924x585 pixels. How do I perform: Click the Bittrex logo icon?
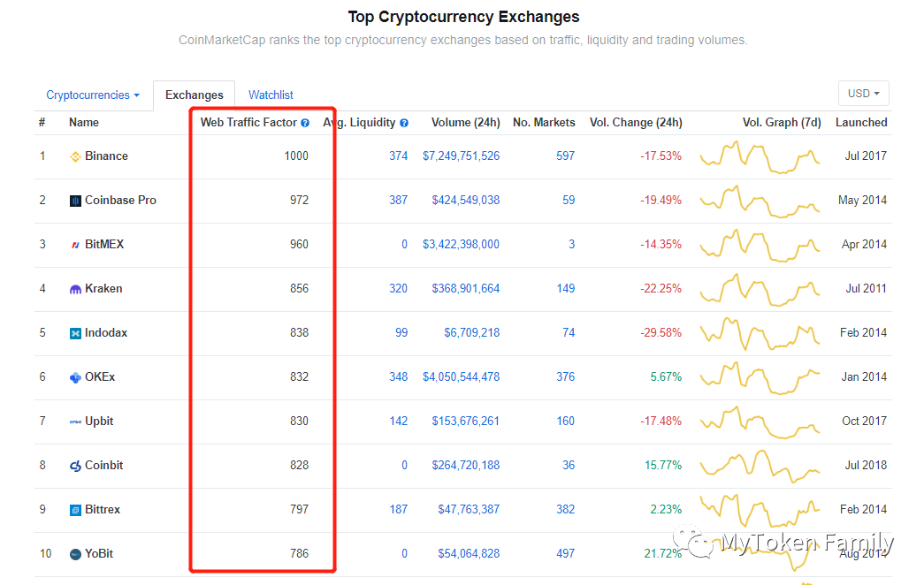pos(75,510)
